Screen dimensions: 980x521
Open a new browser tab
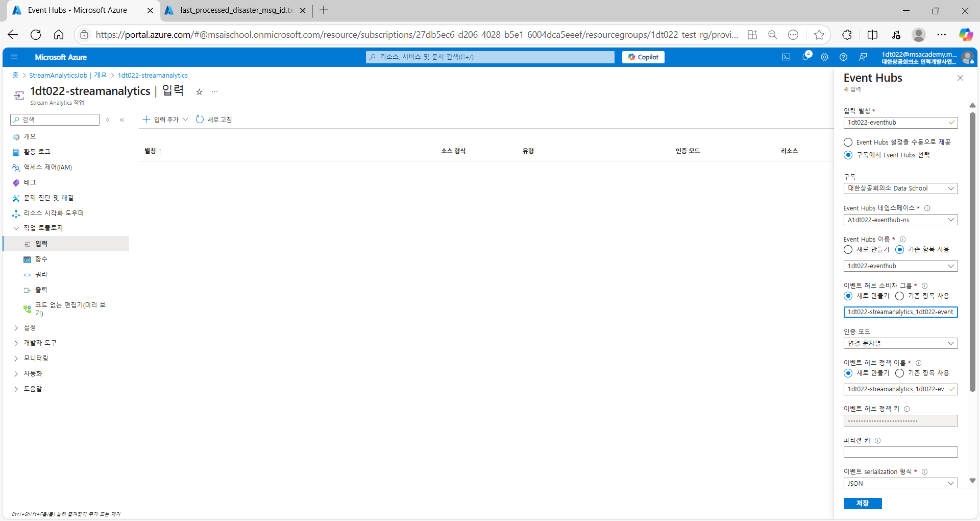click(324, 10)
